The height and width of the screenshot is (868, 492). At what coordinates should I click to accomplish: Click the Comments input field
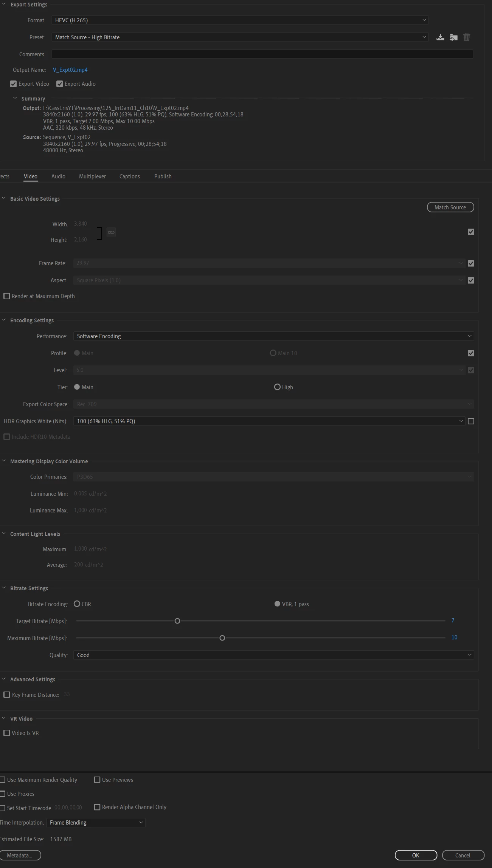coord(262,54)
